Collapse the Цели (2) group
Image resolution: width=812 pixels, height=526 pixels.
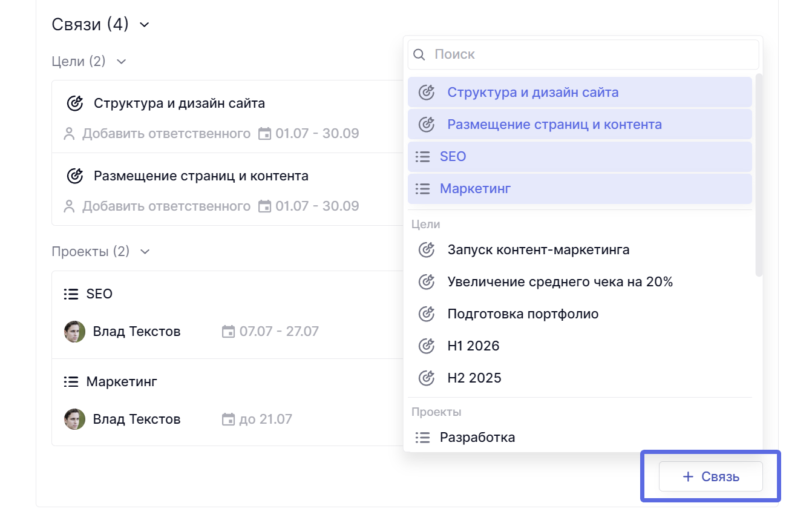(x=121, y=62)
